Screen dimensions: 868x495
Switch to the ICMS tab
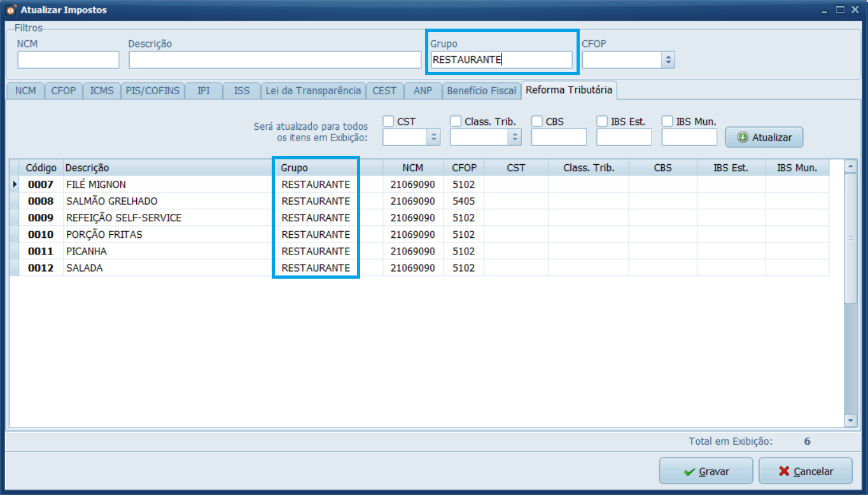point(102,91)
